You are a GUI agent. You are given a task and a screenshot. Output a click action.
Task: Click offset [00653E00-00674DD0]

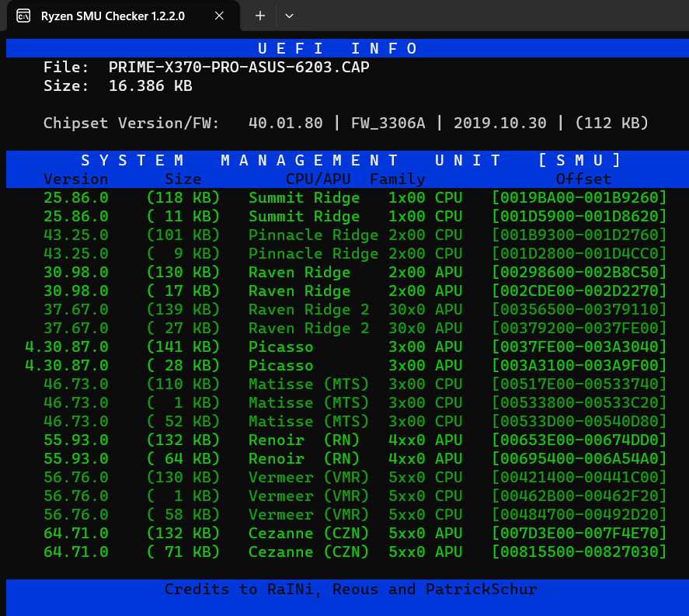click(x=579, y=440)
